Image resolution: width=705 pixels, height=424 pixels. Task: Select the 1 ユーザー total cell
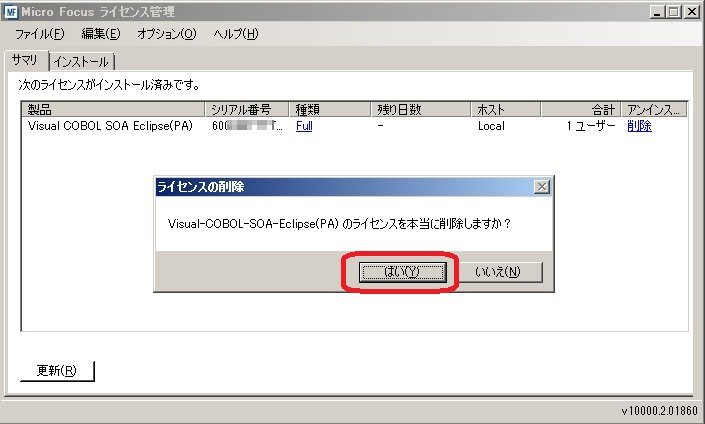point(591,126)
